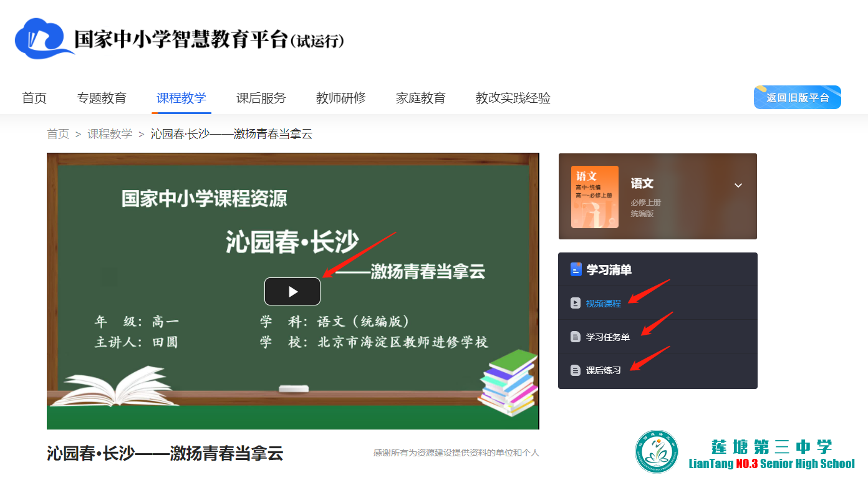Viewport: 868px width, 480px height.
Task: Play the 沁园春·长沙 video
Action: coord(292,291)
